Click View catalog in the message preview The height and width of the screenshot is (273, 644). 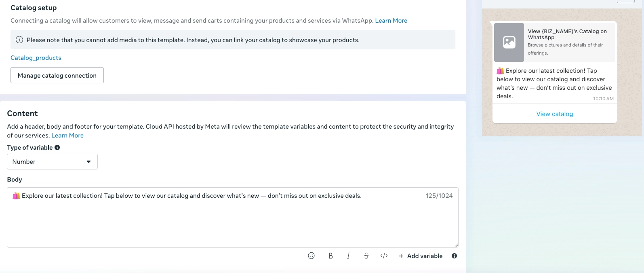click(x=554, y=114)
